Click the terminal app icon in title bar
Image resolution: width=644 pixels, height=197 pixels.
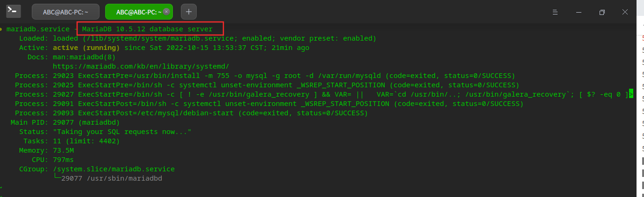[13, 11]
